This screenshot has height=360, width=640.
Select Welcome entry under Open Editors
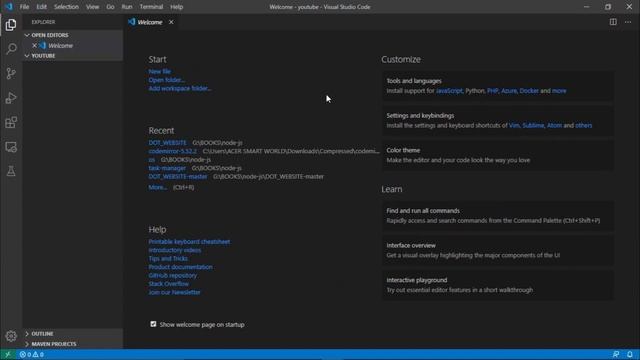pyautogui.click(x=72, y=46)
